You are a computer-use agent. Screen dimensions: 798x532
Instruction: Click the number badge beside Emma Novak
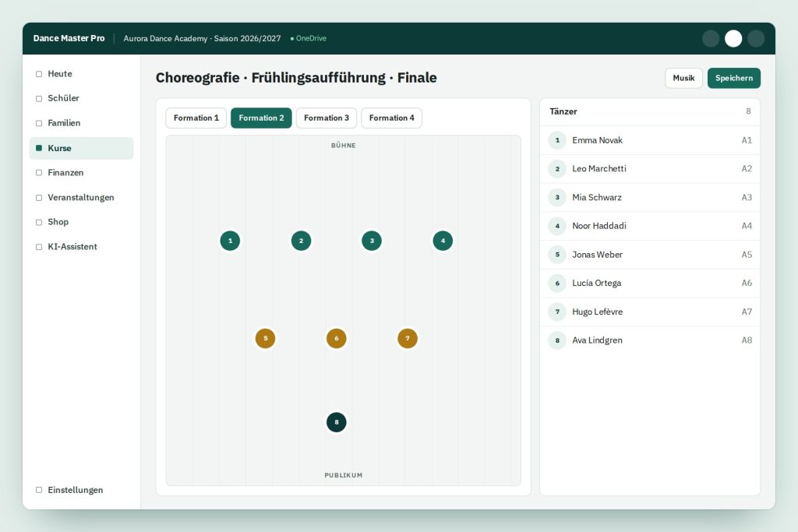pos(557,140)
